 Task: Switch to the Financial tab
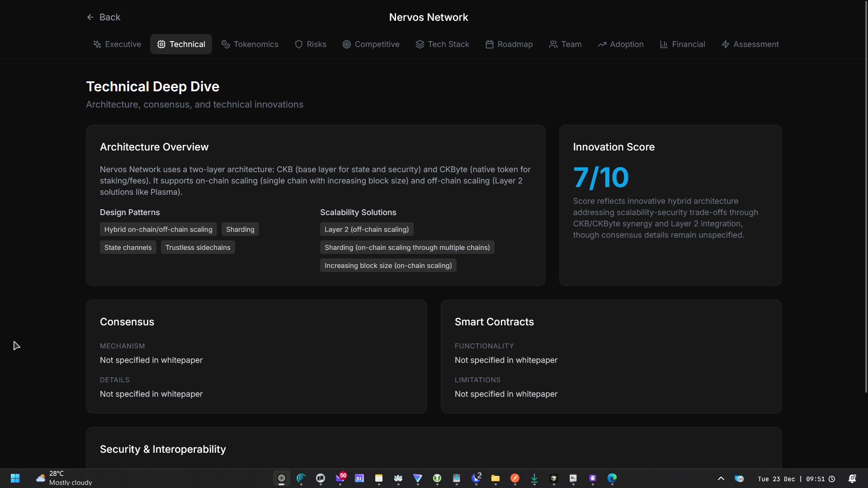pos(683,44)
